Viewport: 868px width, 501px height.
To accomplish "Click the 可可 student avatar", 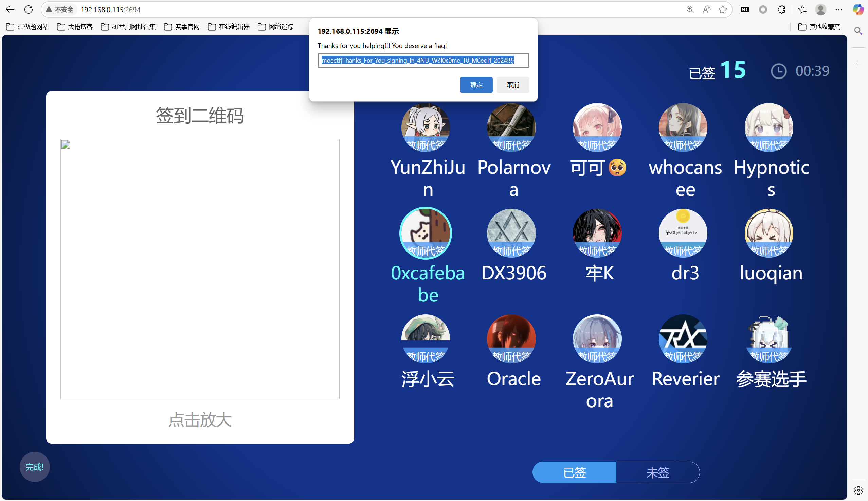I will coord(597,128).
